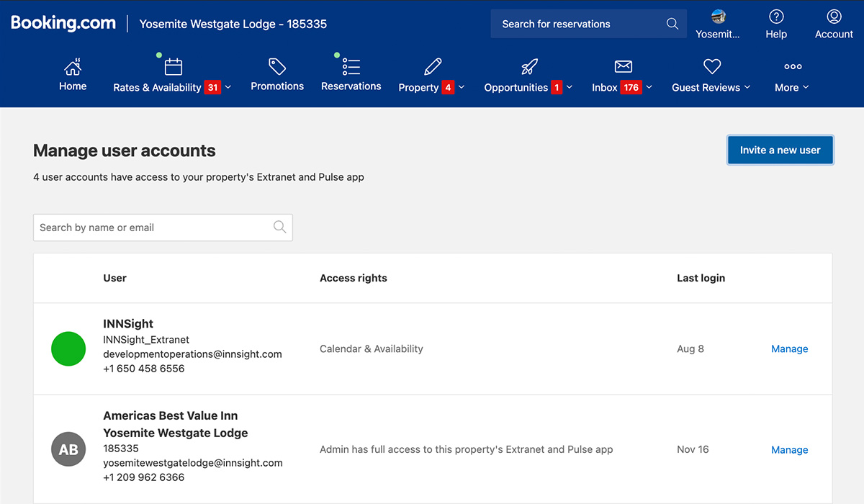
Task: Click yosemitewestgatelodge@innsight.com email
Action: [x=193, y=463]
